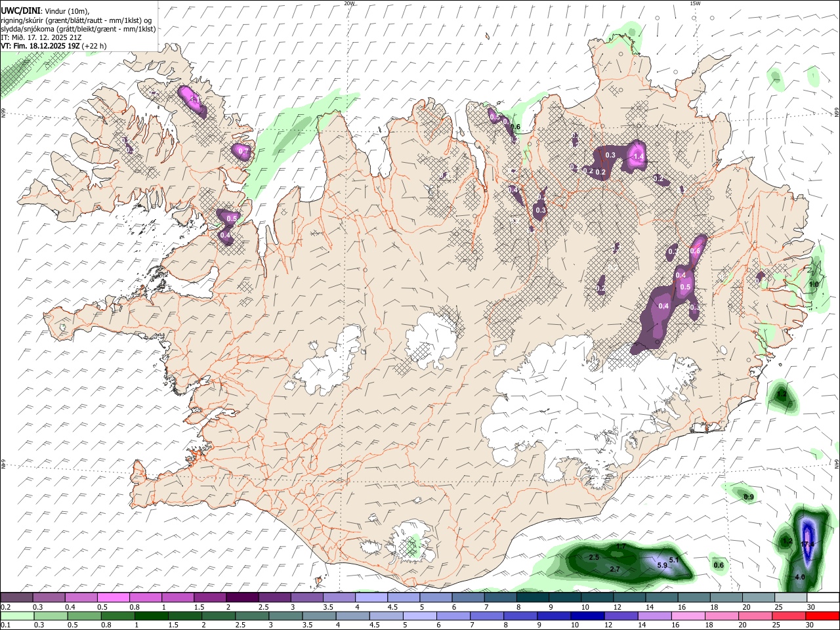
Task: Click the 1.4 snowfall value in the northeast
Action: pyautogui.click(x=638, y=157)
